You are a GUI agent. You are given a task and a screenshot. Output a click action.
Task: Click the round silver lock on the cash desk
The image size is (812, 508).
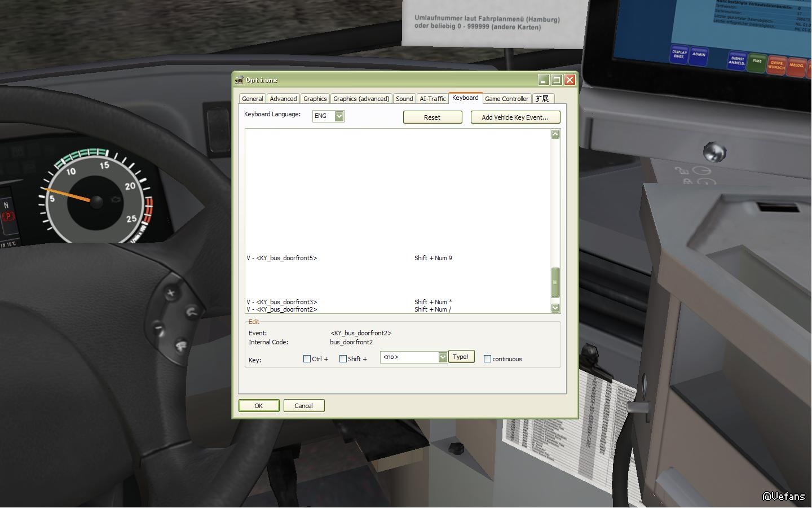tap(714, 151)
